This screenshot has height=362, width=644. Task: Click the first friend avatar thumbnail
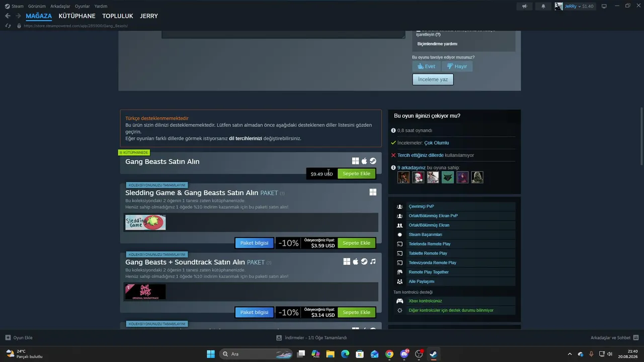pyautogui.click(x=404, y=177)
